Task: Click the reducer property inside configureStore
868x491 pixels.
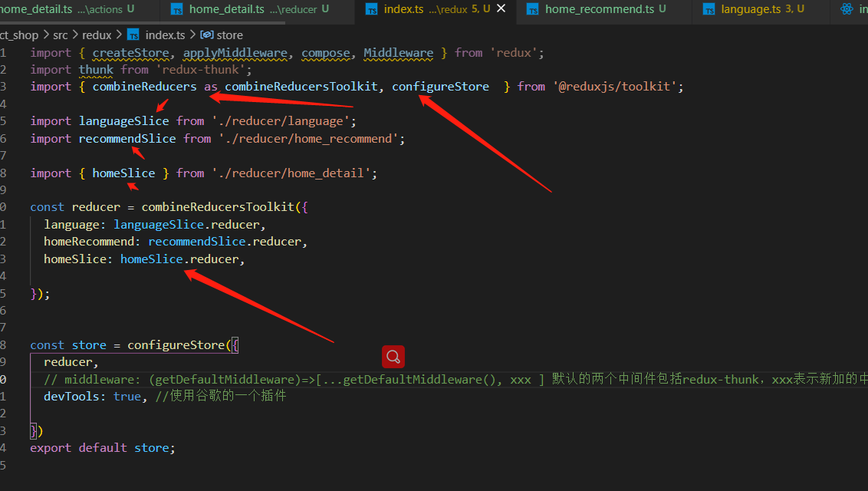Action: point(68,362)
